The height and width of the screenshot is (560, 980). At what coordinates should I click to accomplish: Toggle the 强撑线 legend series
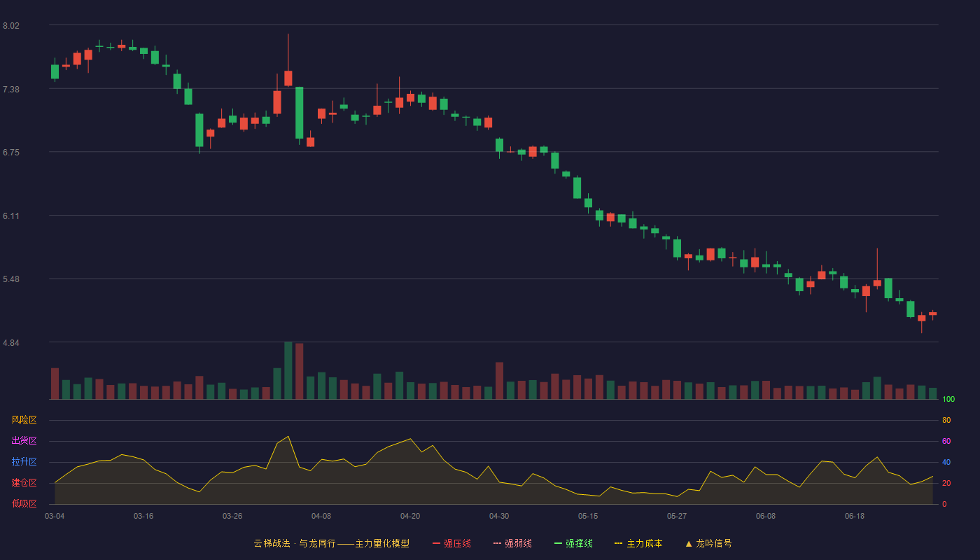(x=573, y=543)
